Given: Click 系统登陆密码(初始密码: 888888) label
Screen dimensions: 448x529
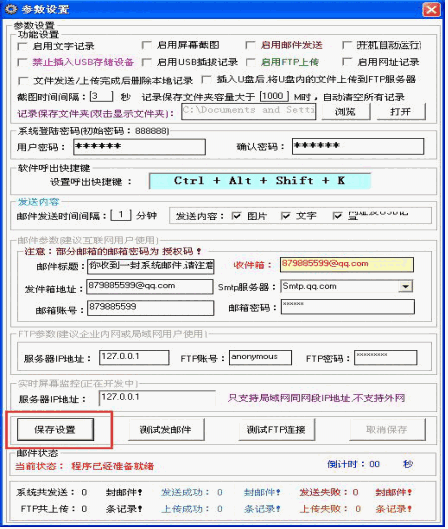Looking at the screenshot, I should pyautogui.click(x=93, y=131).
